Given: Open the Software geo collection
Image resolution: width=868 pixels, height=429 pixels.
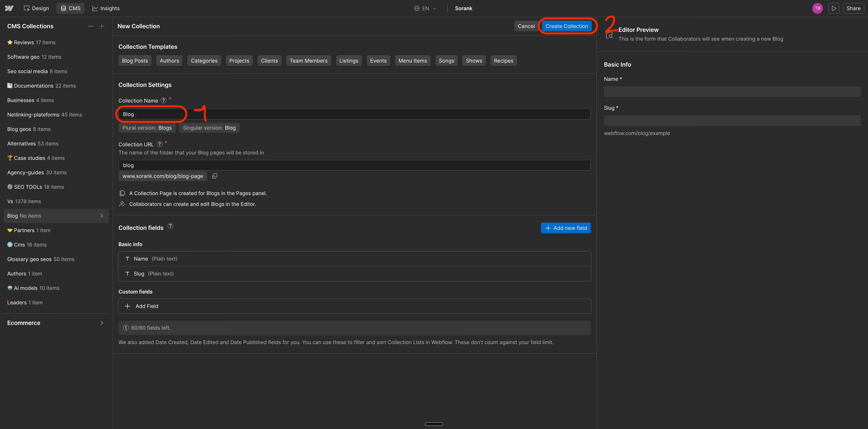Looking at the screenshot, I should pos(56,57).
